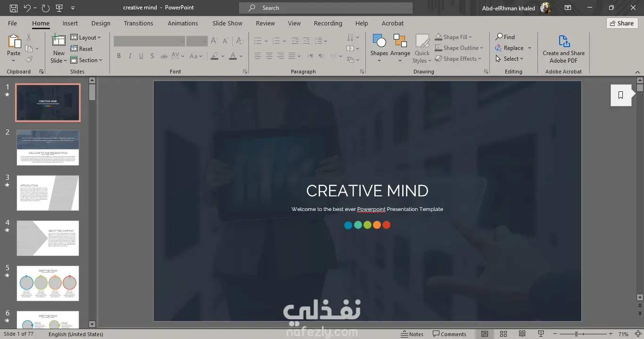The image size is (644, 339).
Task: Center the paragraph text
Action: [x=269, y=56]
